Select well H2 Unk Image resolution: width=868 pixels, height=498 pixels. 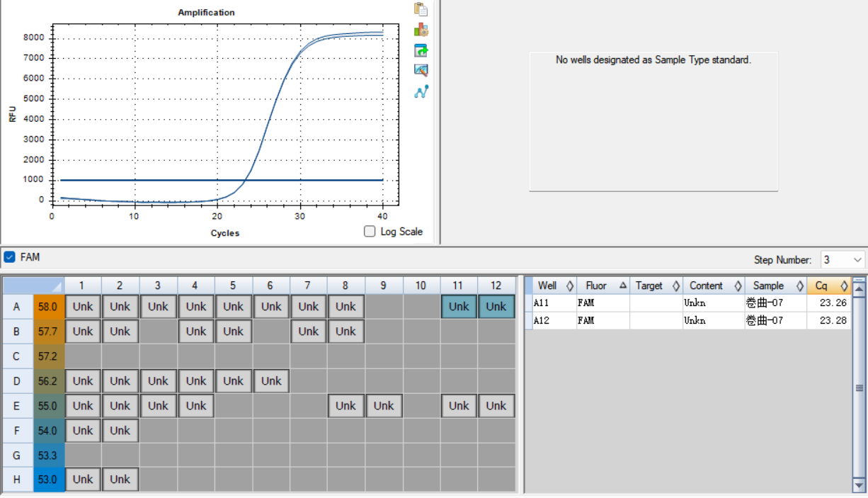click(x=120, y=480)
